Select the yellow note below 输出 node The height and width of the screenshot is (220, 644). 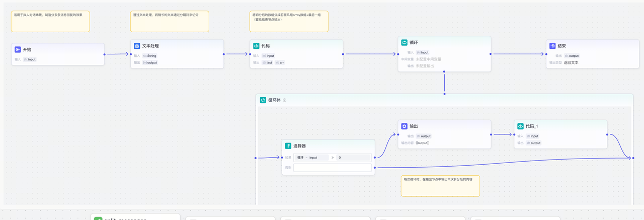[440, 186]
